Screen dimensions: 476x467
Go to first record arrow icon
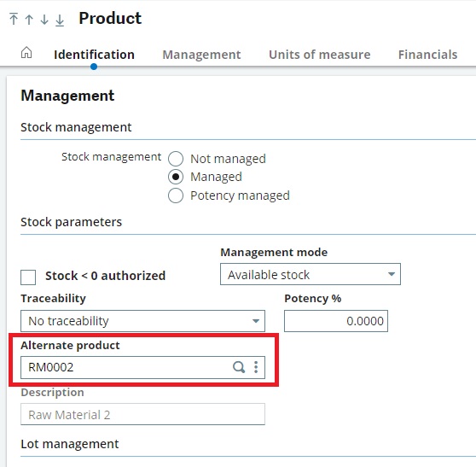14,19
